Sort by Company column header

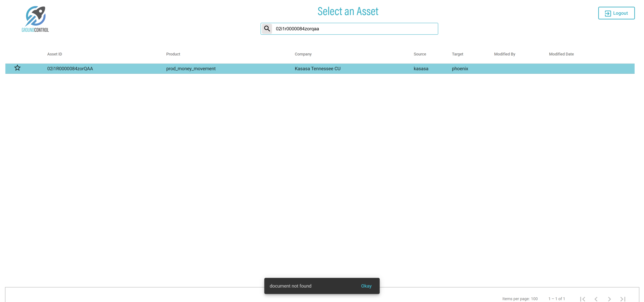pos(303,54)
